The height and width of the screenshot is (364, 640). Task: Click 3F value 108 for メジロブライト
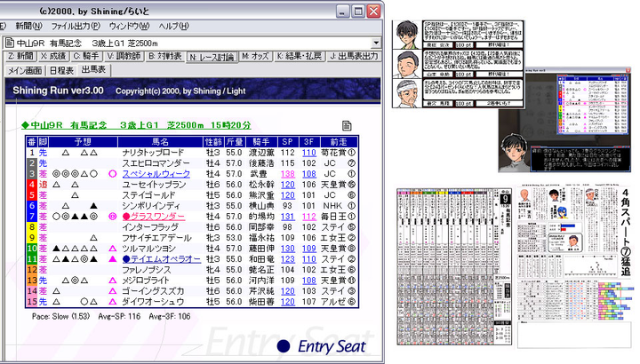(309, 280)
